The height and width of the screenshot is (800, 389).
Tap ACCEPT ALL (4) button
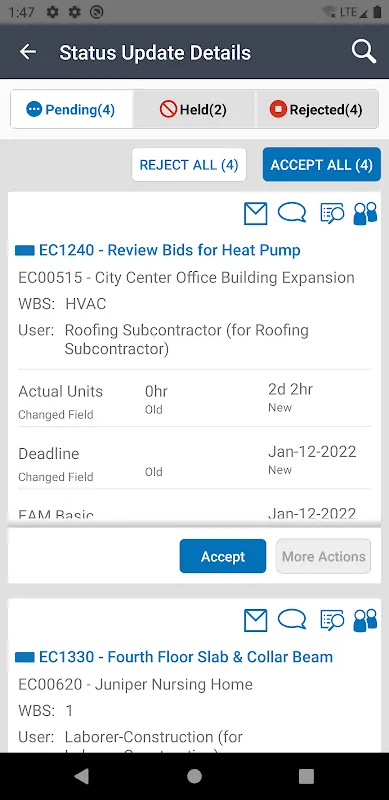322,165
